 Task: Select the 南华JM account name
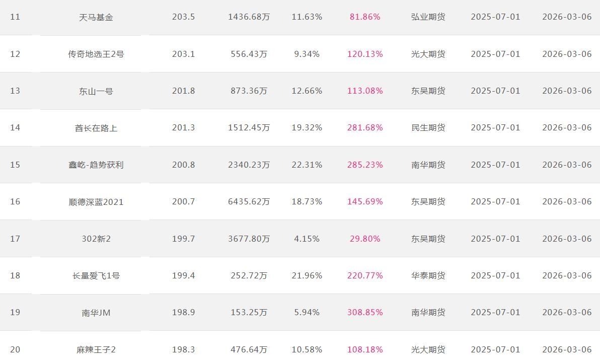tap(96, 313)
